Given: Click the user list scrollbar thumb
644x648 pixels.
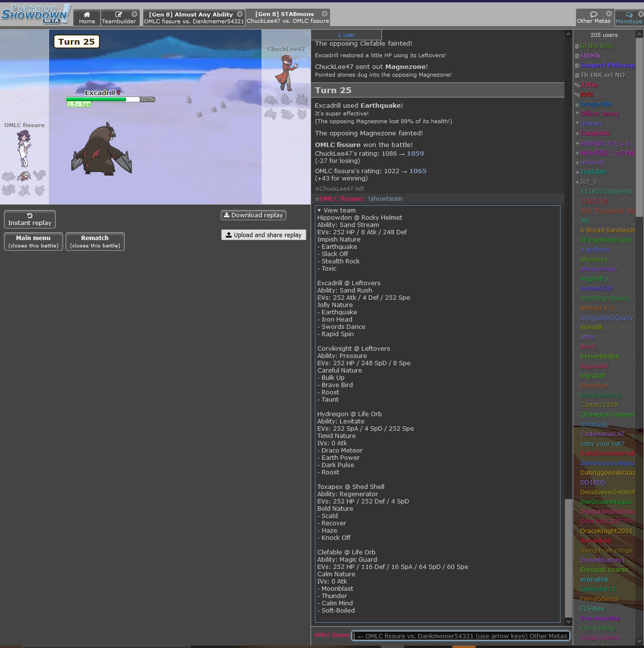Looking at the screenshot, I should tap(640, 127).
